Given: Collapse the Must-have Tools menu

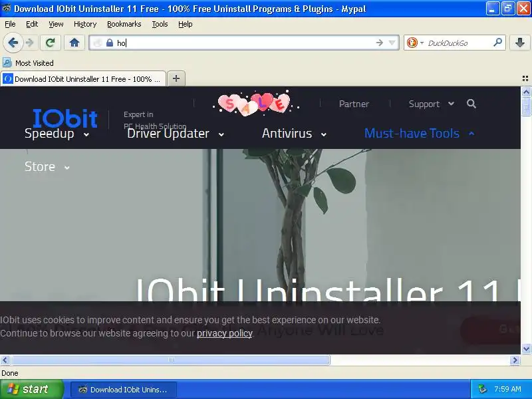Looking at the screenshot, I should (x=420, y=134).
